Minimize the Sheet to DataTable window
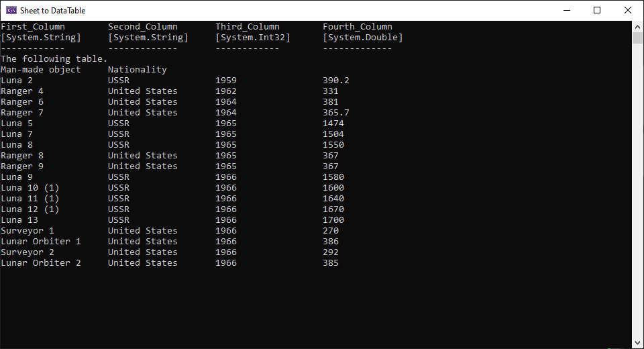 coord(567,11)
